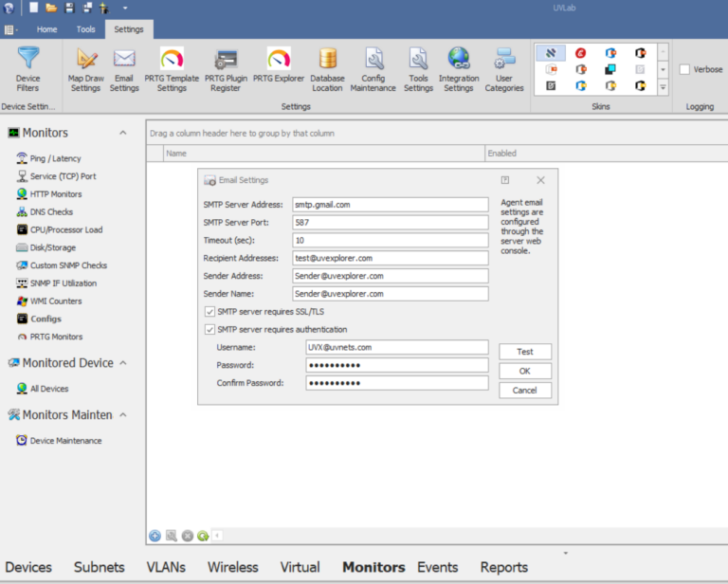Open the application menu button
The width and height of the screenshot is (728, 584).
[10, 29]
